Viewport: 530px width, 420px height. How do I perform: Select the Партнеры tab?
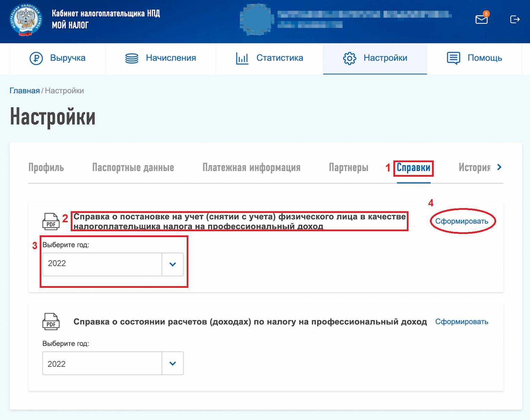point(349,168)
